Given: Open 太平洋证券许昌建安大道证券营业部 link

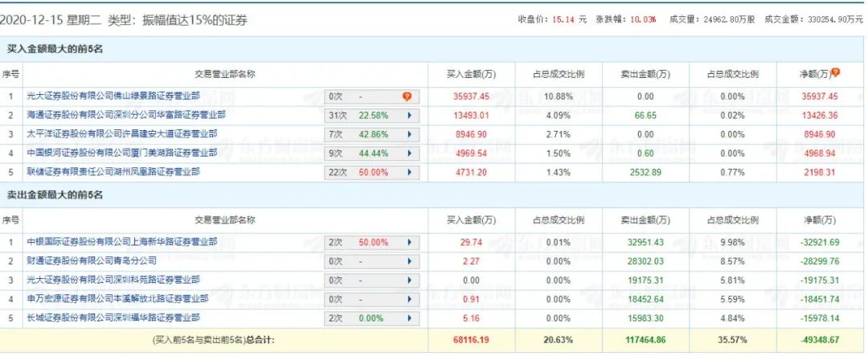Looking at the screenshot, I should [x=122, y=134].
